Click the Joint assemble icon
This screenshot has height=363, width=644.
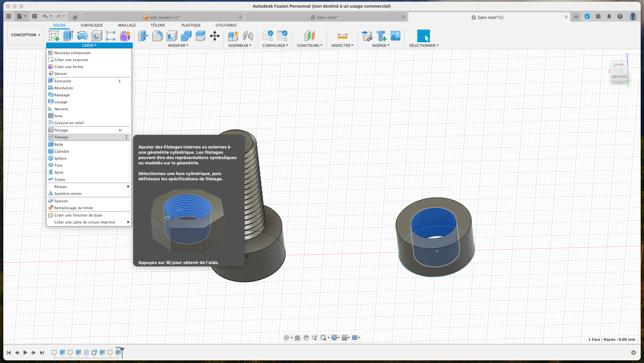pos(248,36)
